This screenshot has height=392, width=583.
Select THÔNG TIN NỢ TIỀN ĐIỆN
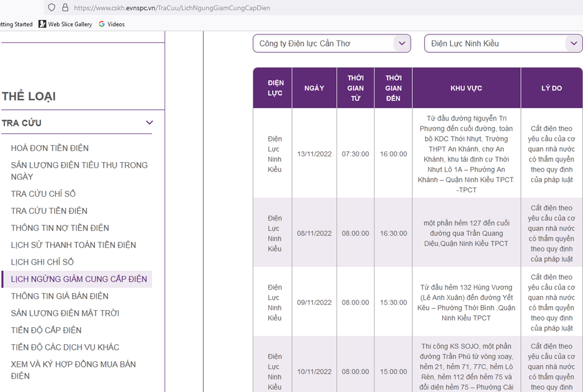coord(60,228)
